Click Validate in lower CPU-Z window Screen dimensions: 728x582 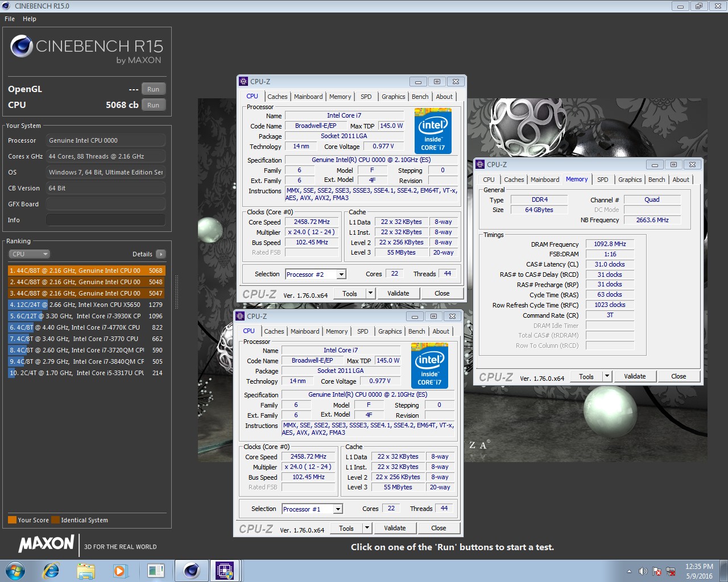point(395,528)
